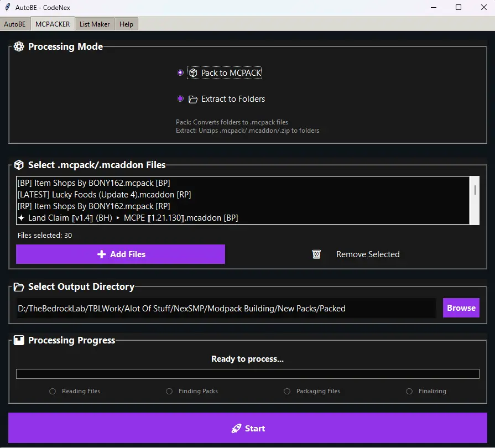Click the rocket icon on the Start button
495x448 pixels.
click(236, 429)
